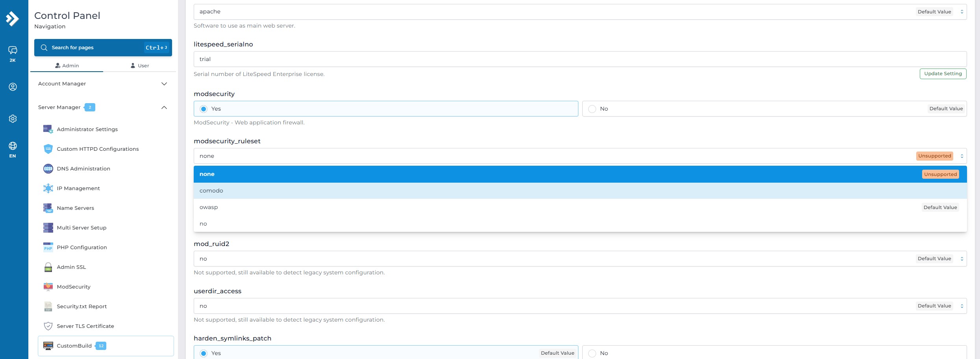Screen dimensions: 980x359
Task: Click the Name Servers icon
Action: tap(48, 208)
